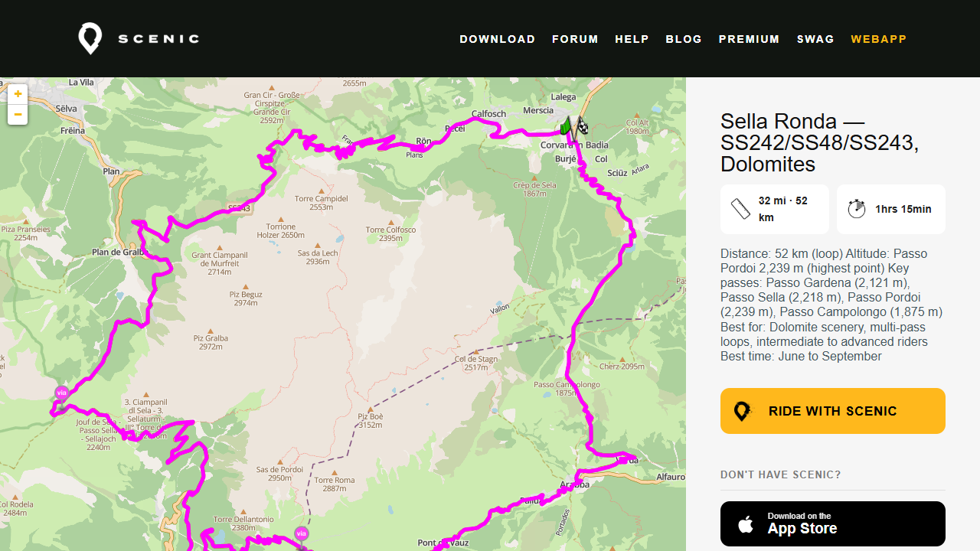Click the Sas de Pordoi 2950m label
980x551 pixels.
pos(279,474)
